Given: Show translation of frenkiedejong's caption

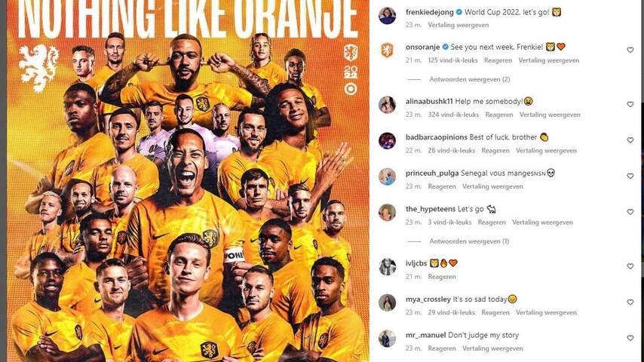Looking at the screenshot, I should pyautogui.click(x=458, y=25).
